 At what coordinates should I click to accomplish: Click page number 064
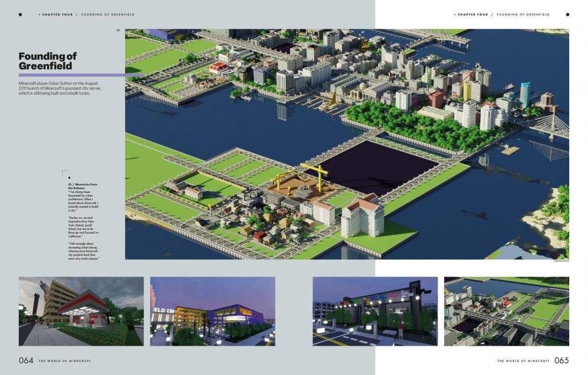tap(26, 361)
